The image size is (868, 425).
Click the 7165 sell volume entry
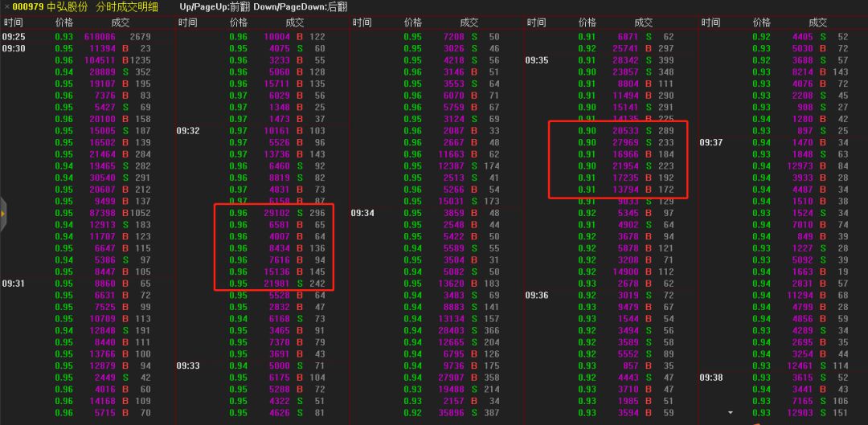pos(803,401)
